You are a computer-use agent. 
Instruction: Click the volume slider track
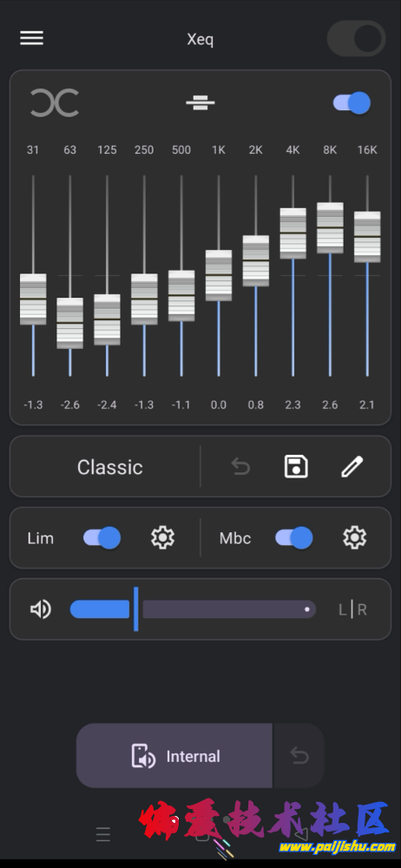coord(193,609)
